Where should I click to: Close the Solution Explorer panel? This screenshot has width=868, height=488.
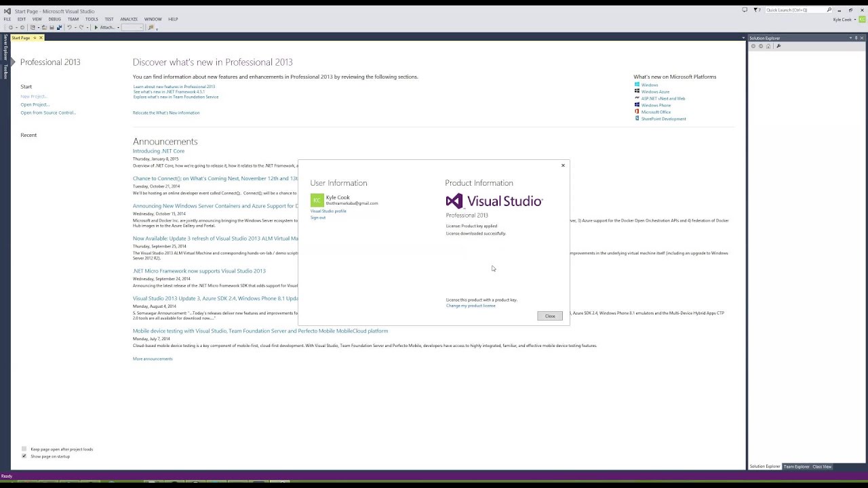862,38
